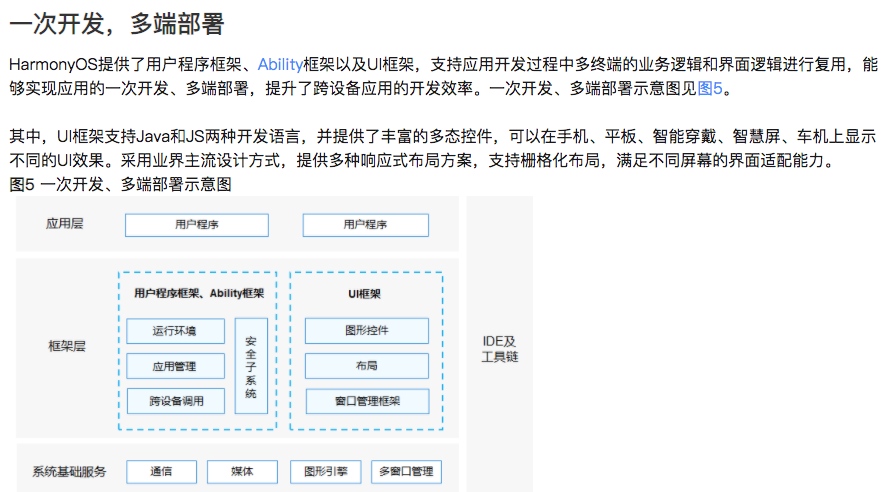
Task: Click the 运行环境 box in the diagram
Action: click(x=175, y=331)
